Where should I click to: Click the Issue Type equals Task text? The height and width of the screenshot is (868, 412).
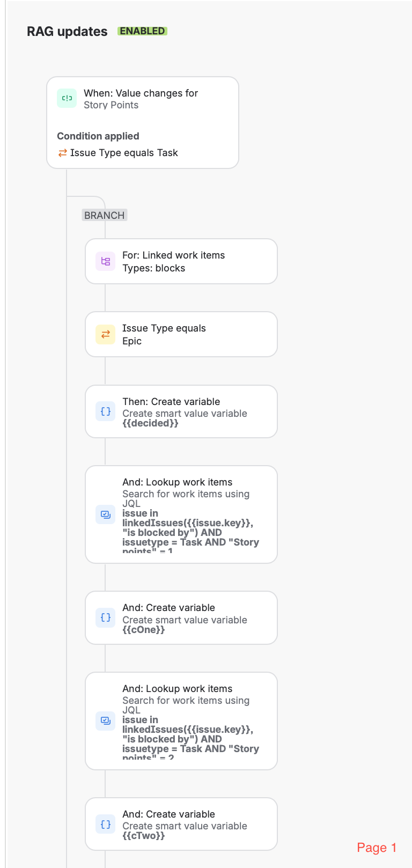click(124, 153)
